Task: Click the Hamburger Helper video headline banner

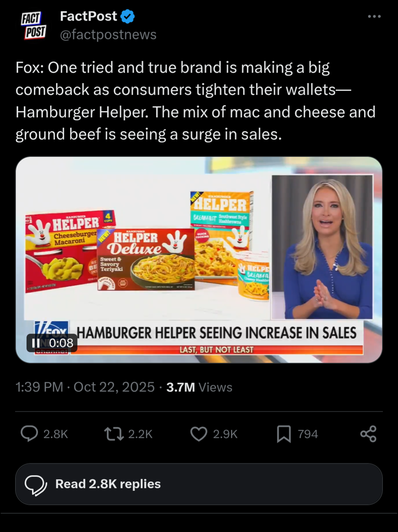Action: click(217, 333)
